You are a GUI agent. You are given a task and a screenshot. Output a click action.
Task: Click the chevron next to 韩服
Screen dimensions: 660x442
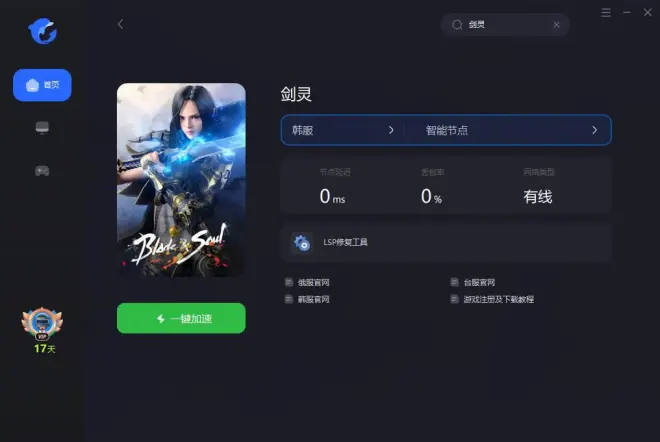[391, 130]
